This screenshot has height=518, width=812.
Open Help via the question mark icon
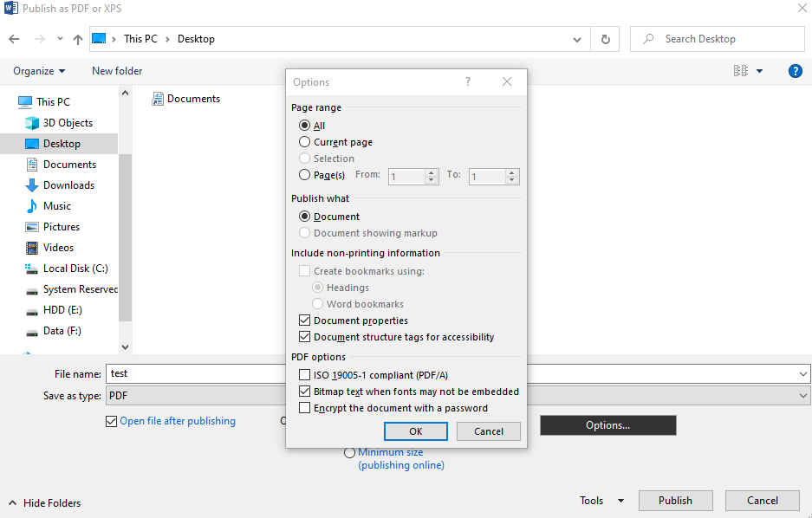point(795,70)
